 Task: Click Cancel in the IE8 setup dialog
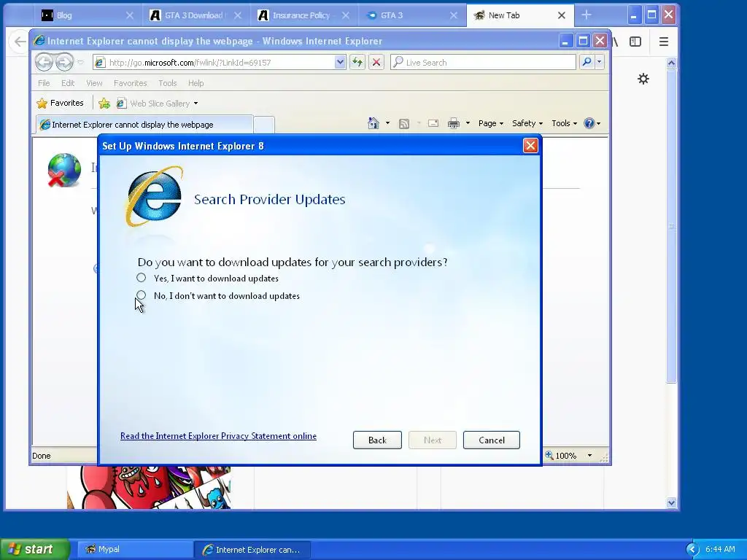[491, 440]
